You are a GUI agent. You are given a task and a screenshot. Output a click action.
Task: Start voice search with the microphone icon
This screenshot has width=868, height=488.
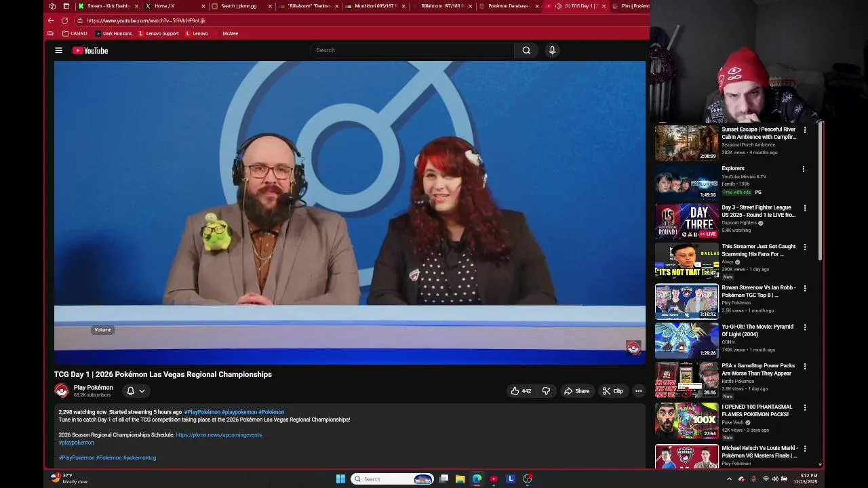(552, 50)
